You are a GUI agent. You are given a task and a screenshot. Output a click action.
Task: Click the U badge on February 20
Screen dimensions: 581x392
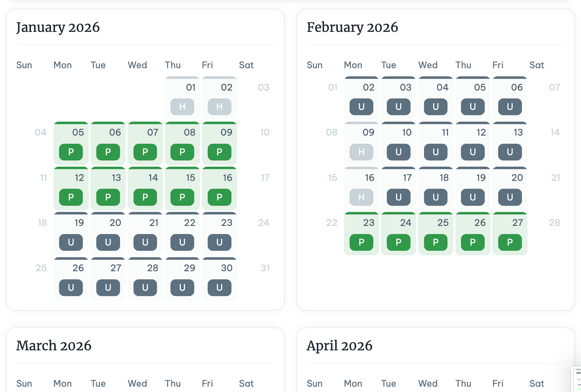pyautogui.click(x=510, y=197)
